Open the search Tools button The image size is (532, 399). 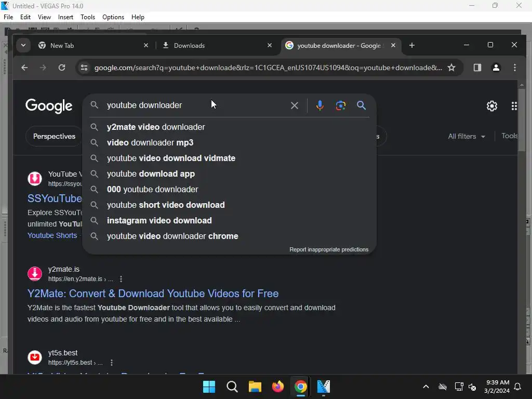tap(510, 136)
